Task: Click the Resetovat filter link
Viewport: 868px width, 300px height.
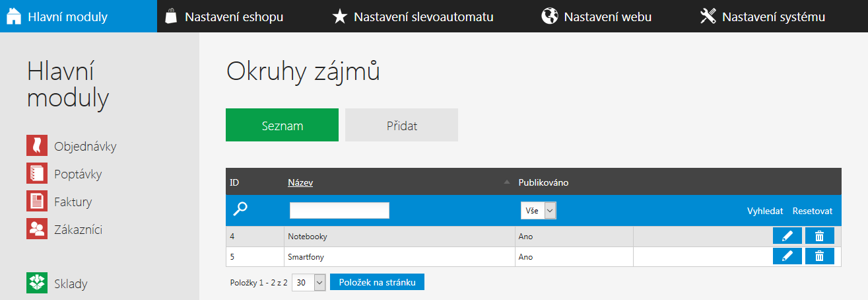Action: 813,211
